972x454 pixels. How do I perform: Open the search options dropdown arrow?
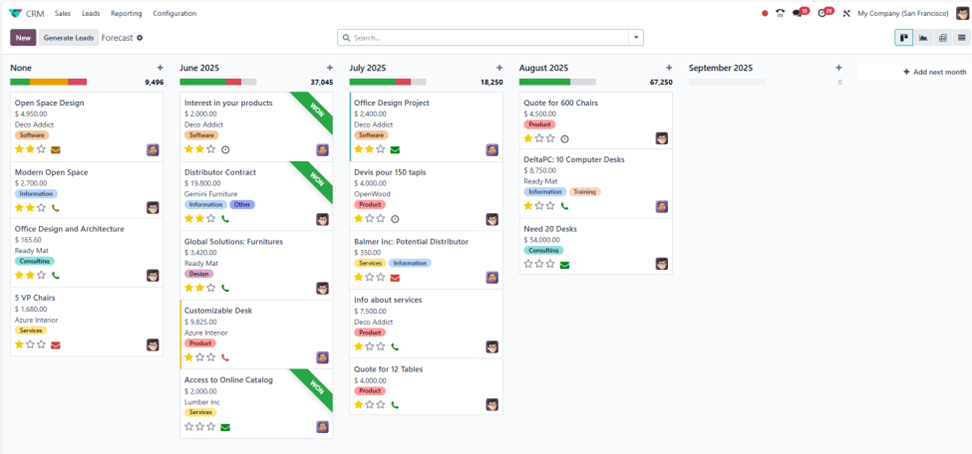tap(635, 38)
